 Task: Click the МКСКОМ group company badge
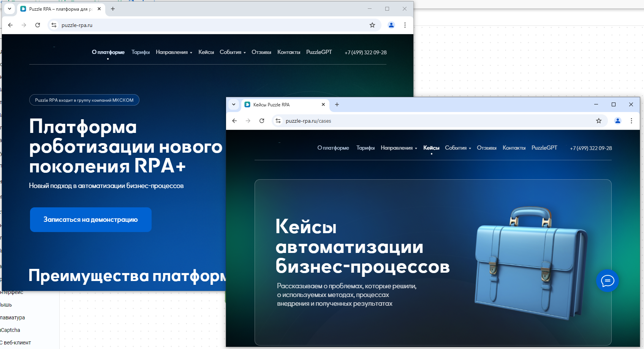coord(84,100)
